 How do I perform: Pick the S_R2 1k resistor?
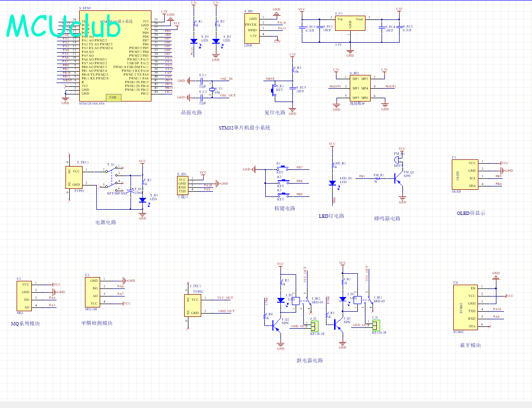click(x=216, y=24)
